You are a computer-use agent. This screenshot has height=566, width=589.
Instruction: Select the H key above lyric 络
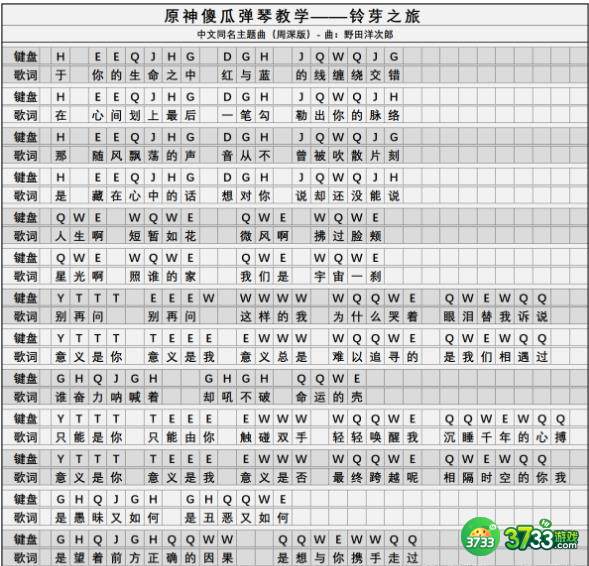click(394, 97)
